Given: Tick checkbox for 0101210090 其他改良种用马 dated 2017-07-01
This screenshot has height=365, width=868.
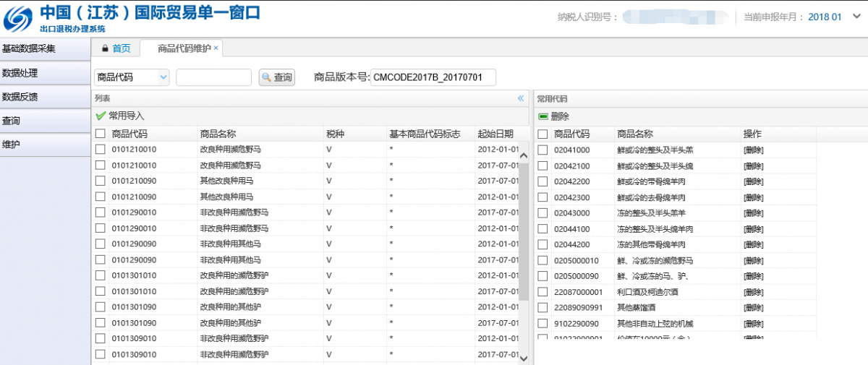Looking at the screenshot, I should pos(101,181).
